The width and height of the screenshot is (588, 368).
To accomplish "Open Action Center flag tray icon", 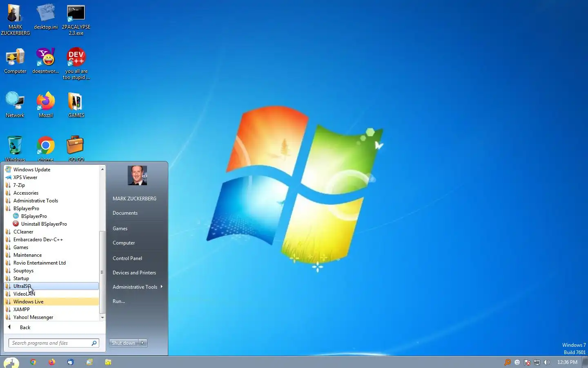I will point(527,362).
